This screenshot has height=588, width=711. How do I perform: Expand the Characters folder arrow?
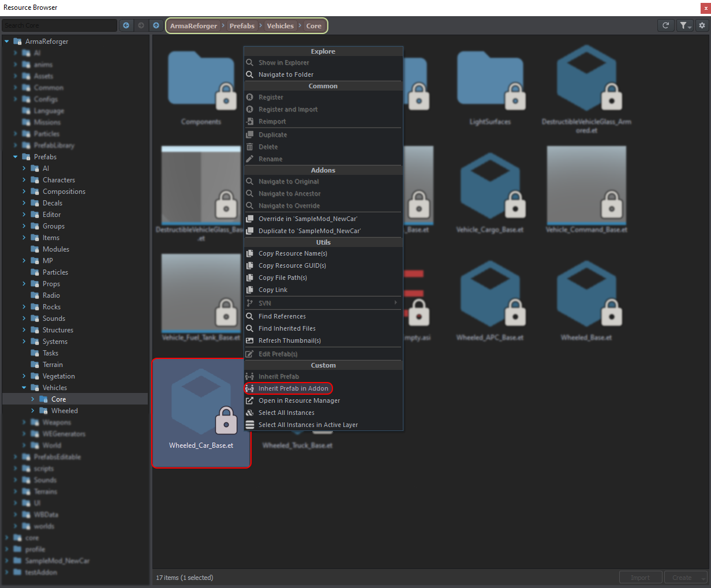pos(24,180)
